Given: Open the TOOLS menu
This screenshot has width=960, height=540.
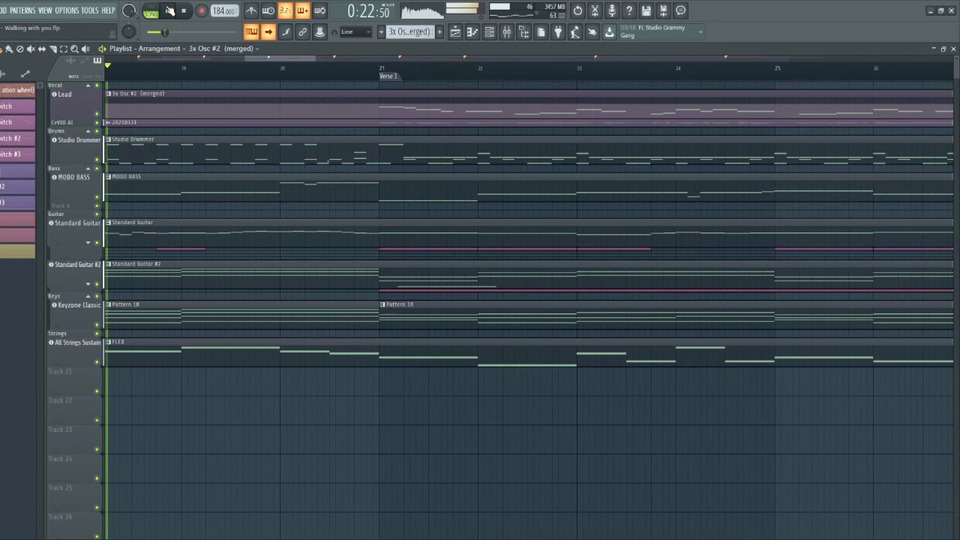Looking at the screenshot, I should 89,10.
